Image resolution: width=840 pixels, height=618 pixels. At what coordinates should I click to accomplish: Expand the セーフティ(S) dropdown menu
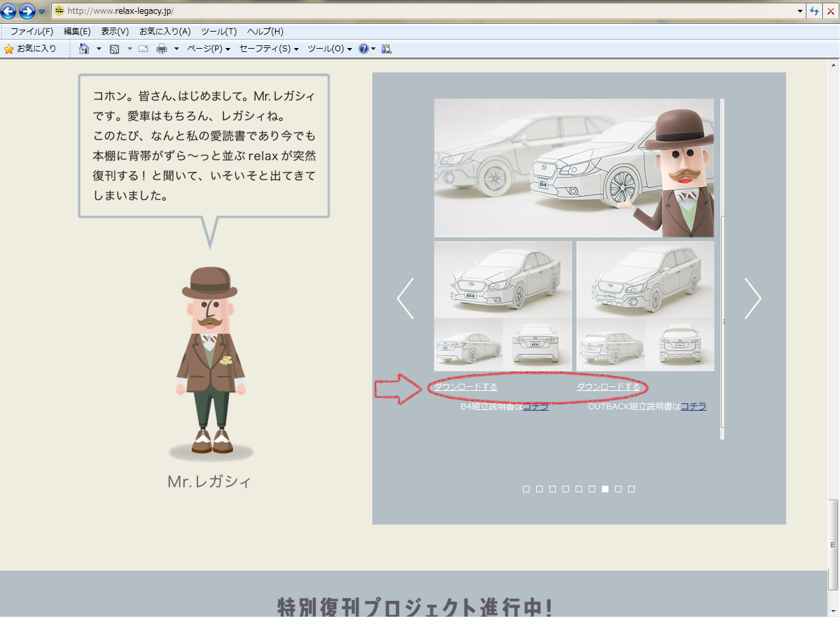tap(268, 49)
